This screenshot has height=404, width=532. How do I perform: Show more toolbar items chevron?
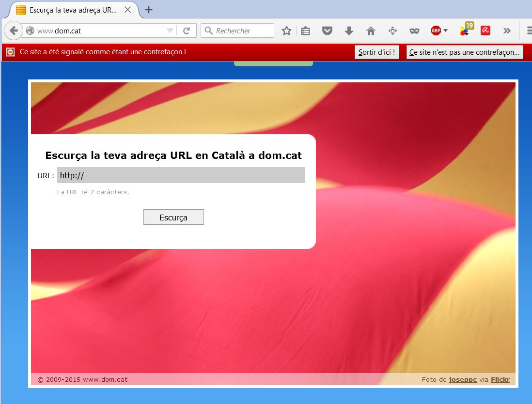(x=507, y=31)
